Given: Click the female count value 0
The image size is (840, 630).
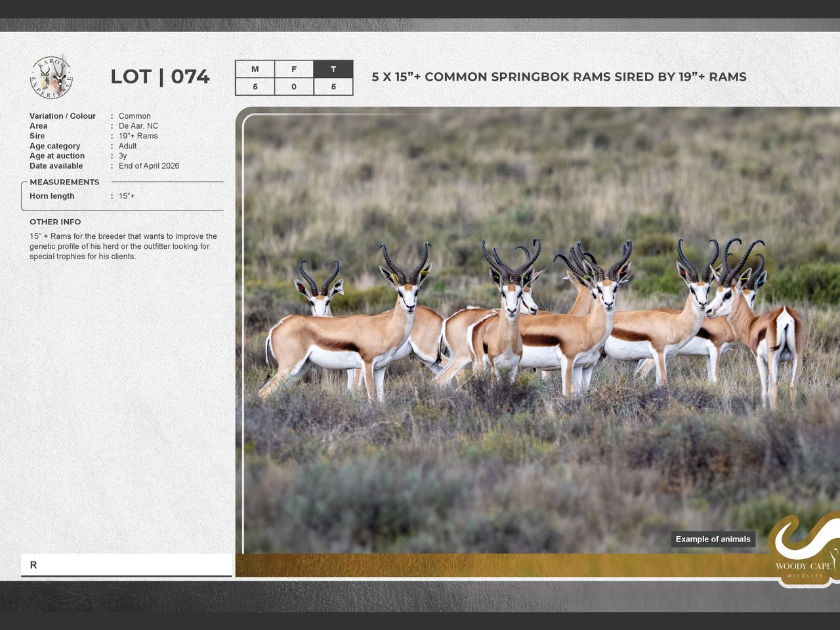Looking at the screenshot, I should (x=294, y=87).
